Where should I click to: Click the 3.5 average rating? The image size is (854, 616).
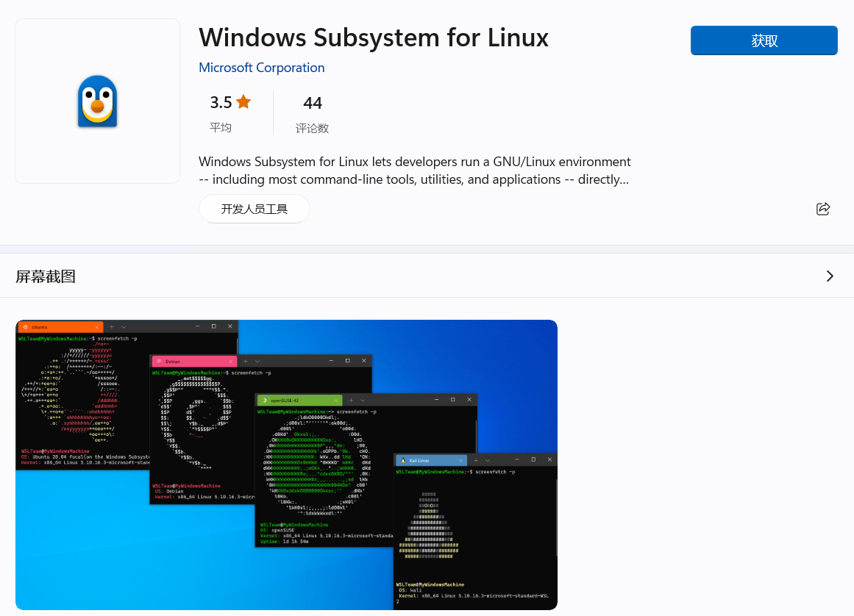[221, 102]
